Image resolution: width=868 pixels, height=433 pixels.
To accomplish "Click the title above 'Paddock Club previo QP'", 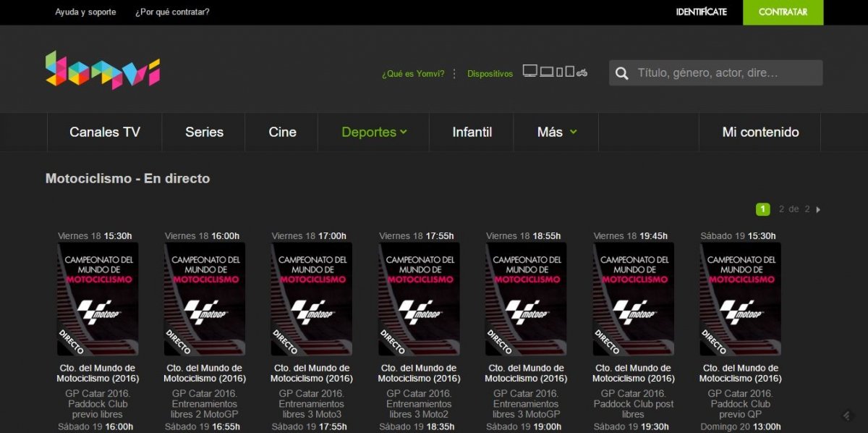I will [x=740, y=374].
